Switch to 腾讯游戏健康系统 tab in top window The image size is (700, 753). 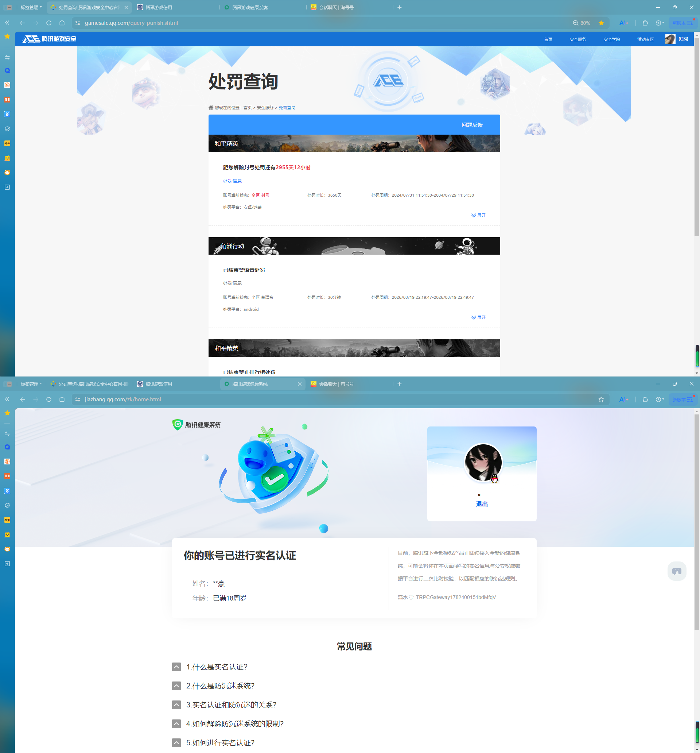pos(250,7)
